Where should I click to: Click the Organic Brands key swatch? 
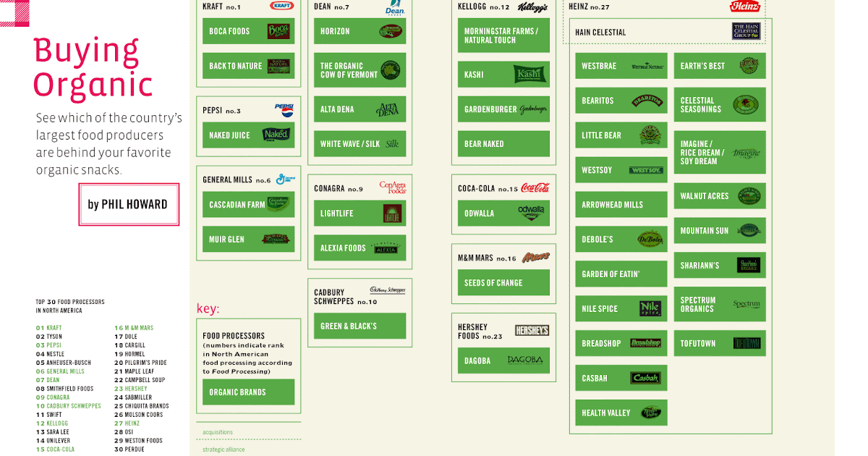tap(248, 392)
